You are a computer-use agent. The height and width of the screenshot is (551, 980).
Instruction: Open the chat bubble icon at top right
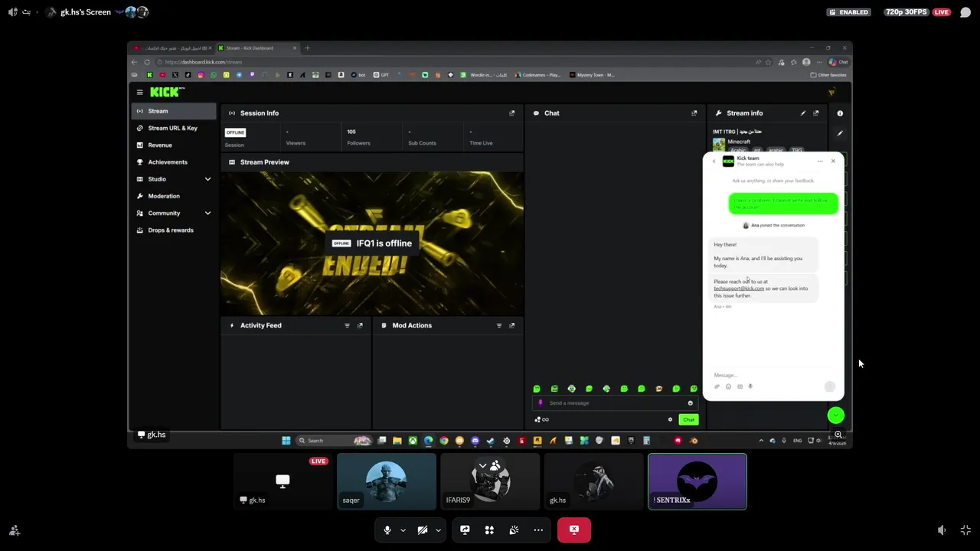(x=965, y=12)
